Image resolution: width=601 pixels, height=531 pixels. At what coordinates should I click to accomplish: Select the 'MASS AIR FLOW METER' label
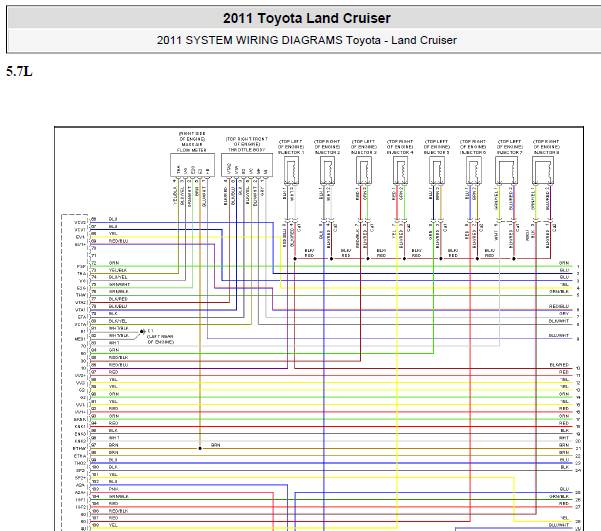point(192,147)
